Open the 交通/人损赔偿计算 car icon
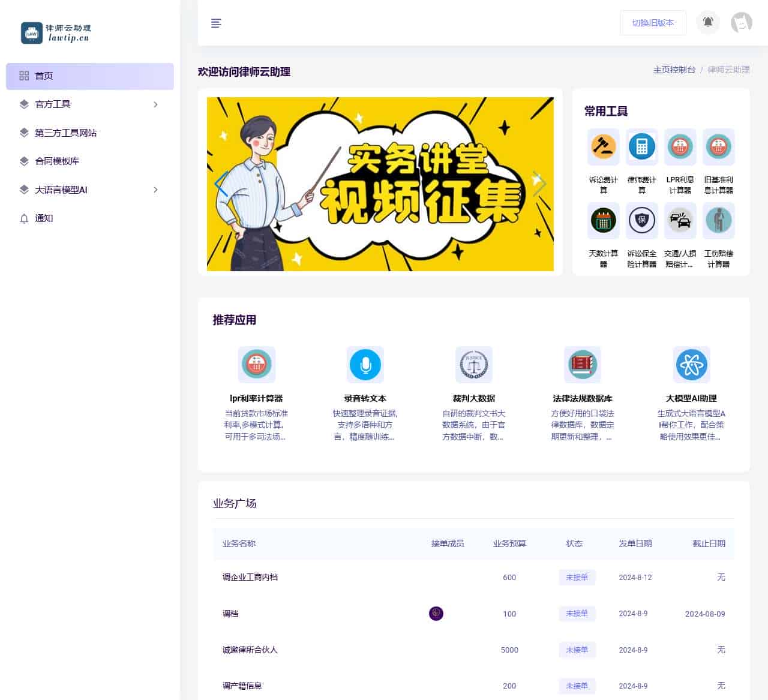The image size is (768, 700). click(680, 220)
